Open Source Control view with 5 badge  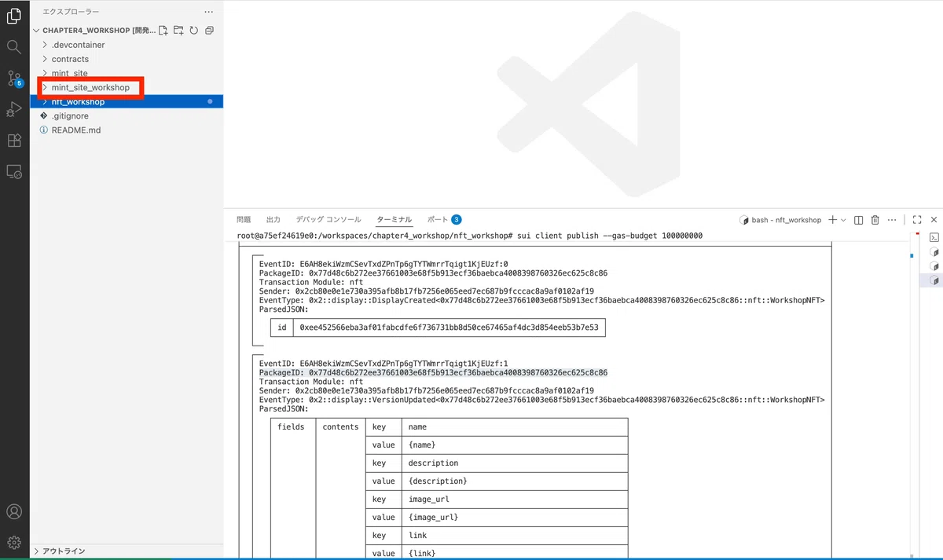tap(14, 78)
